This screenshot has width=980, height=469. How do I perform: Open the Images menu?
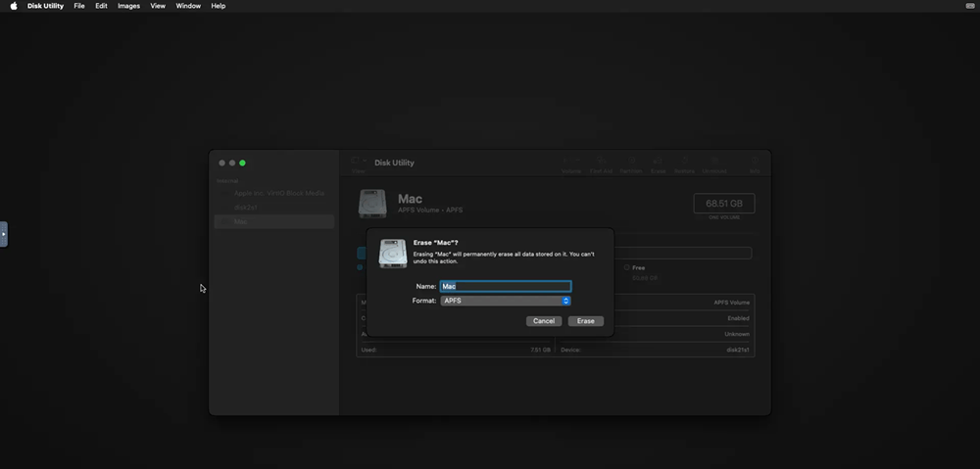(x=128, y=6)
